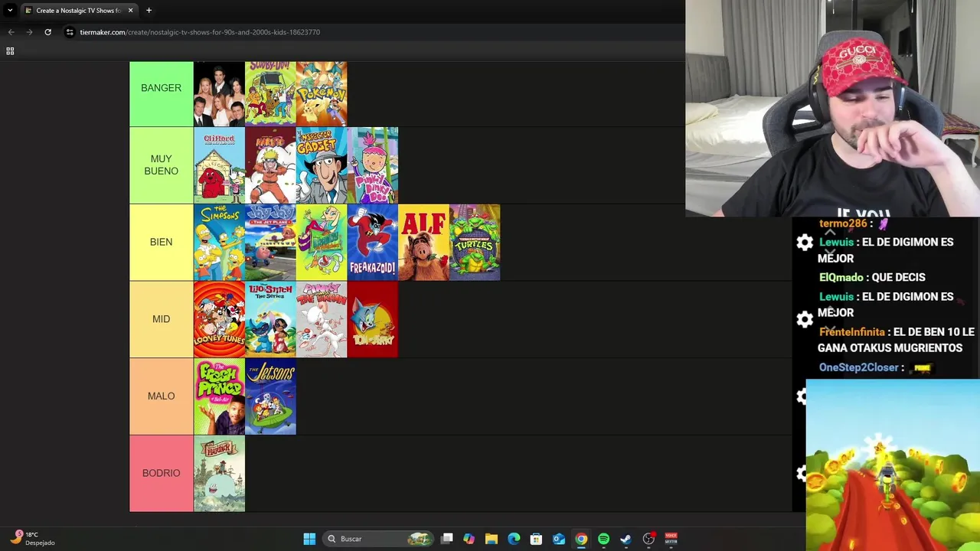Click the Buscar taskbar search box
This screenshot has width=980, height=551.
click(x=377, y=539)
